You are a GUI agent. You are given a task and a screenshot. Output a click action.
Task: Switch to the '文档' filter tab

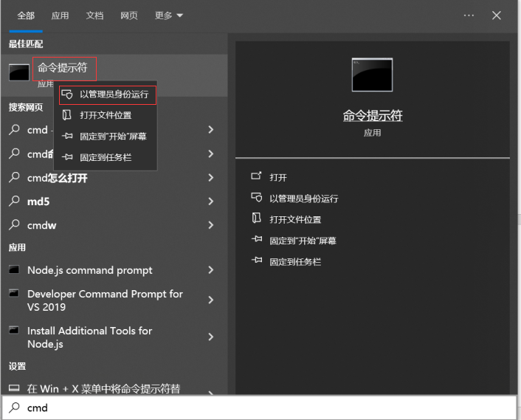point(94,16)
